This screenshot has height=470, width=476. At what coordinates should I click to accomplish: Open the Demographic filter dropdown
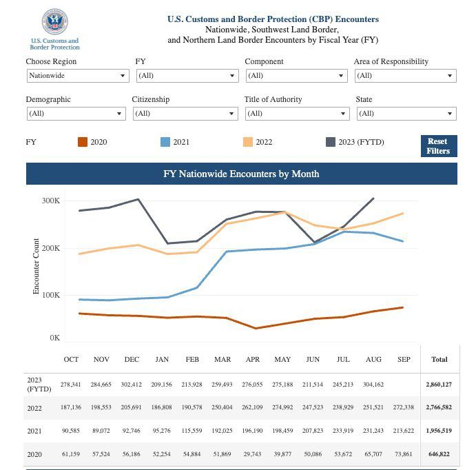[76, 114]
